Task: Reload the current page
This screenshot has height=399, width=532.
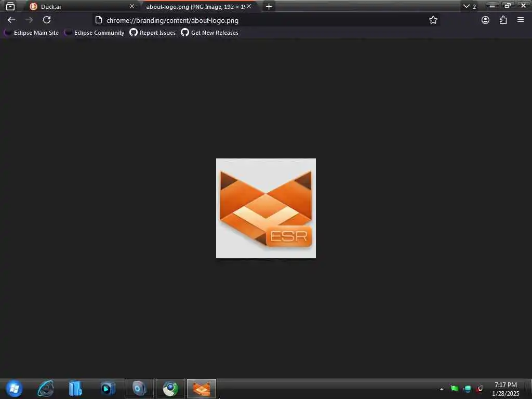Action: (x=47, y=20)
